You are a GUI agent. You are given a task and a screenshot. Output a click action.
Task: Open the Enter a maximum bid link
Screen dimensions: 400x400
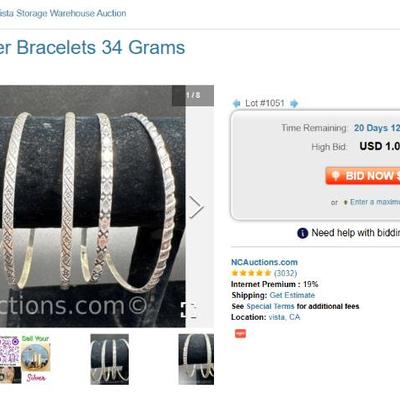click(x=375, y=202)
